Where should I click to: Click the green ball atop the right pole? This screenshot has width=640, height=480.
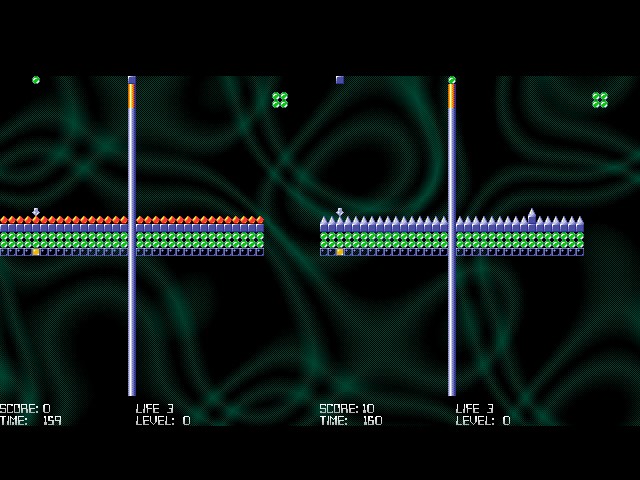[x=452, y=80]
